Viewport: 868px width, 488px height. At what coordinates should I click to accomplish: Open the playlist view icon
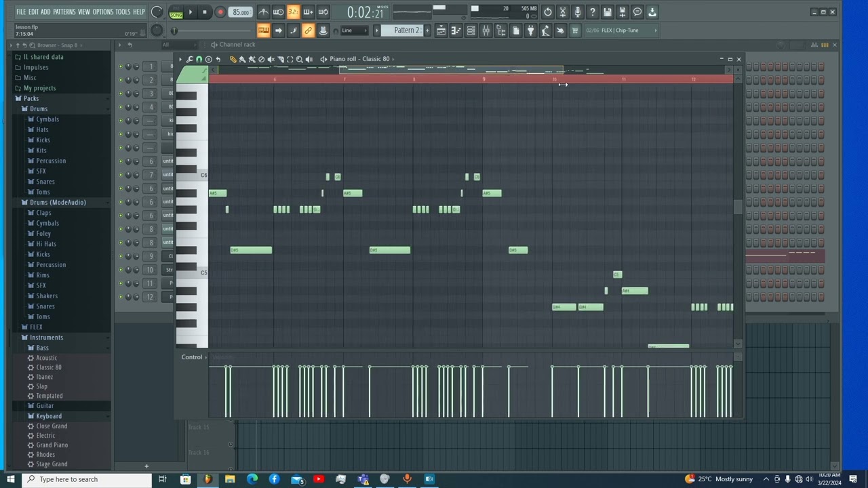click(441, 30)
